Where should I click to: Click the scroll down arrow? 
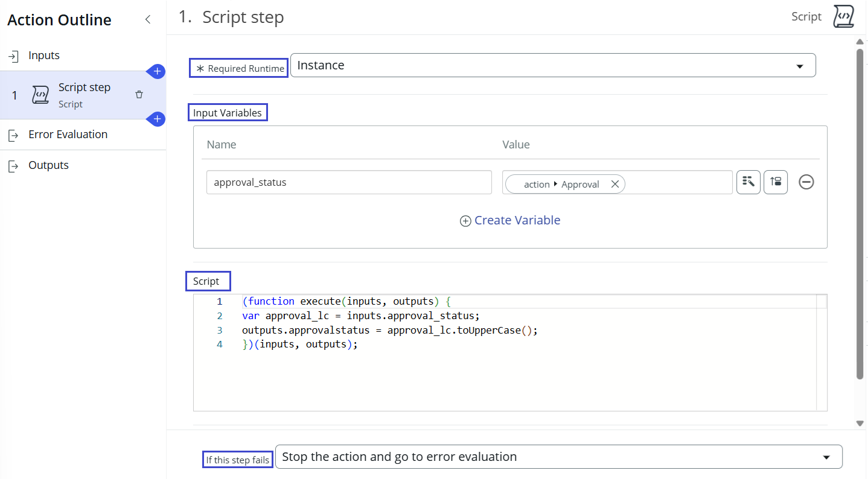(860, 423)
